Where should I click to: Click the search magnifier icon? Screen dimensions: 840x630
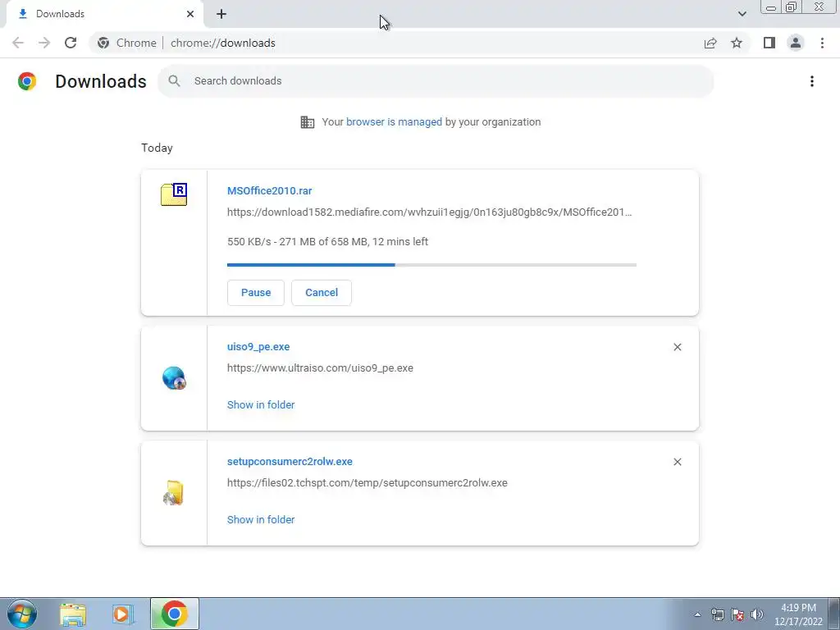coord(174,81)
